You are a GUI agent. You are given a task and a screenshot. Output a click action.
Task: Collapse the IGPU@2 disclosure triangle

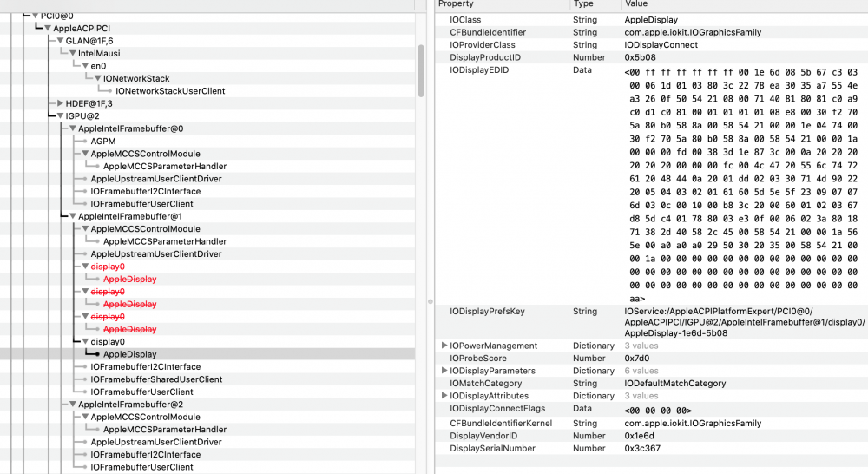point(61,116)
